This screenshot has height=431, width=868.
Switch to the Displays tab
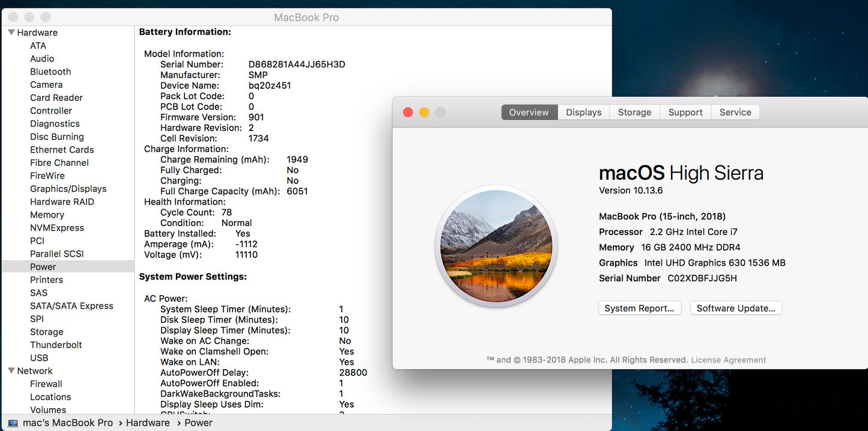coord(583,112)
